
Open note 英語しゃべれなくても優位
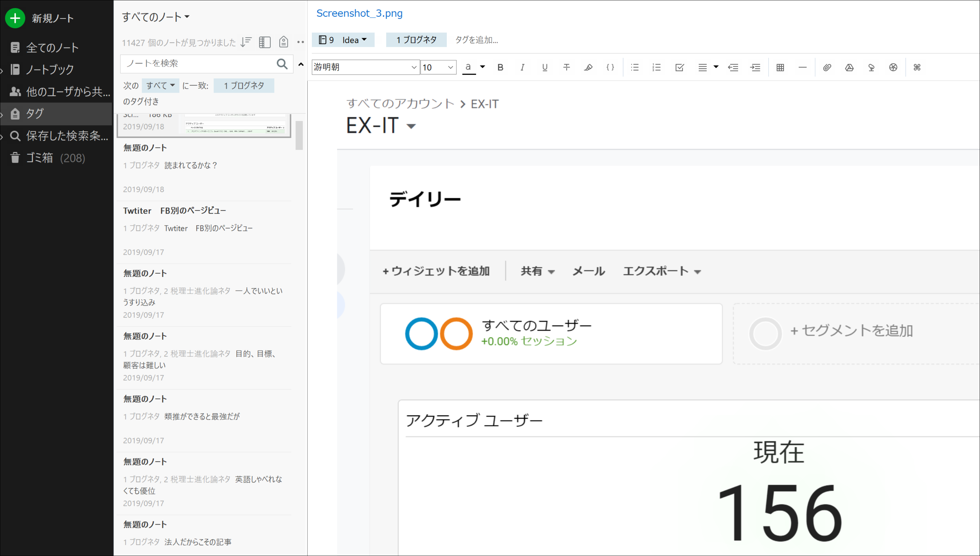[x=204, y=483]
